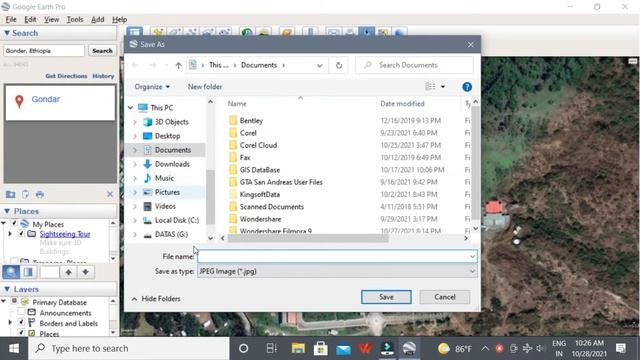
Task: Expand the Downloads node in navigation tree
Action: [135, 164]
